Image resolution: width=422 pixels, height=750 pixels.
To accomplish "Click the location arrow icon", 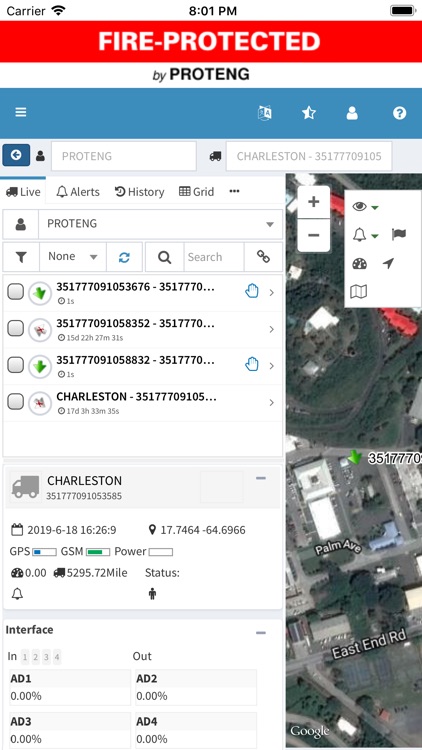I will coord(388,263).
